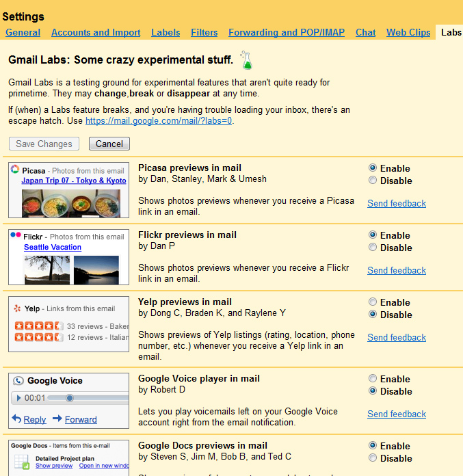Screen dimensions: 463x476
Task: Click the 'by Robert D' author text
Action: click(x=161, y=389)
